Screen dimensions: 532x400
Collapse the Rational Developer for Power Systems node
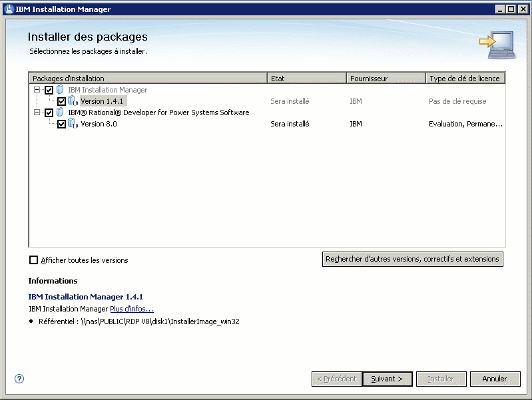[37, 112]
